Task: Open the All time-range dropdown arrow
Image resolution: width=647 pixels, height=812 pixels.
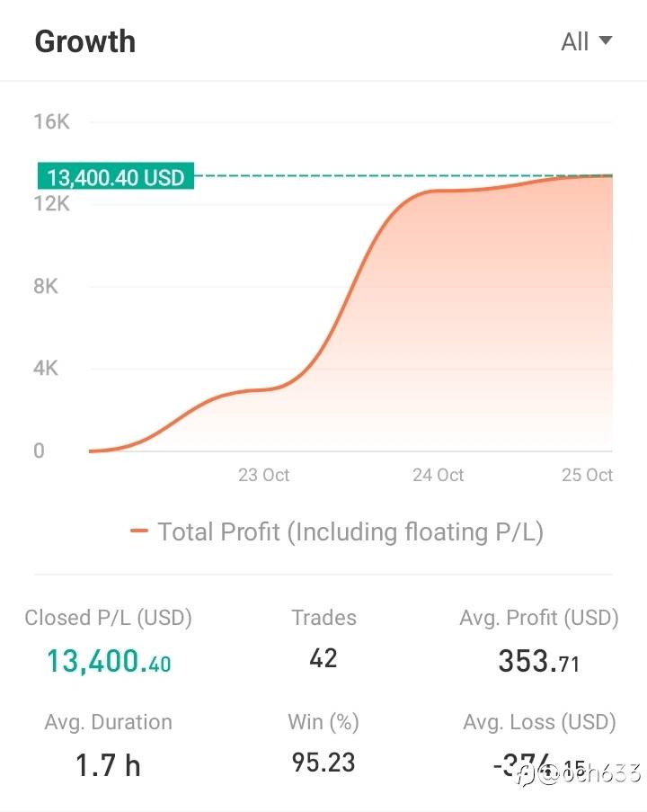Action: click(605, 40)
